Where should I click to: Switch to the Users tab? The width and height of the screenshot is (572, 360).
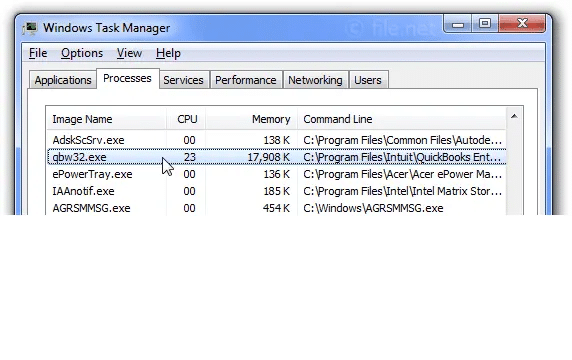pyautogui.click(x=368, y=80)
